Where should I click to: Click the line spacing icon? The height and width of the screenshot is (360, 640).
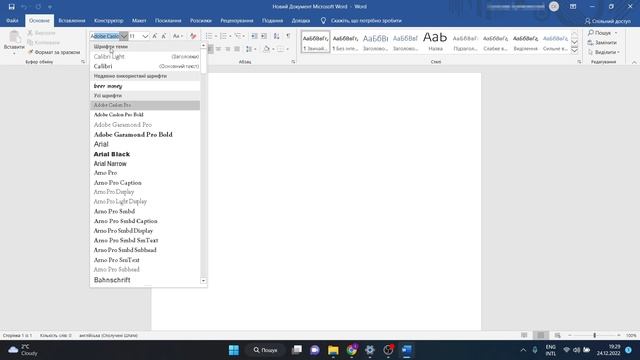(249, 49)
